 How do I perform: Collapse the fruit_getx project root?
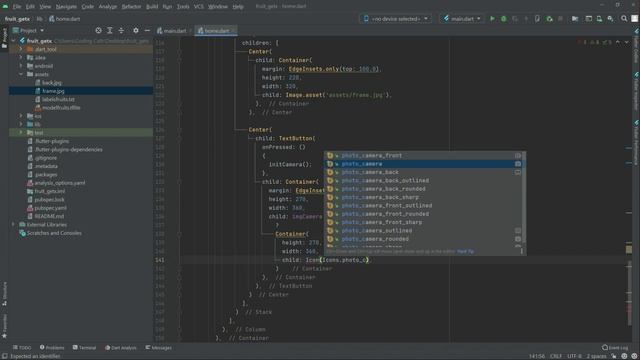point(13,41)
